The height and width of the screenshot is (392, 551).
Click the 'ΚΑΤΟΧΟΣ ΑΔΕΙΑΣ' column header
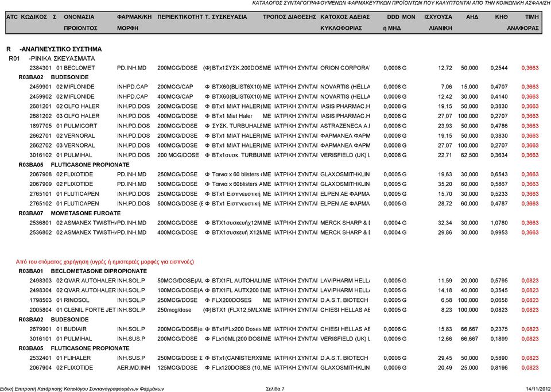pos(345,17)
